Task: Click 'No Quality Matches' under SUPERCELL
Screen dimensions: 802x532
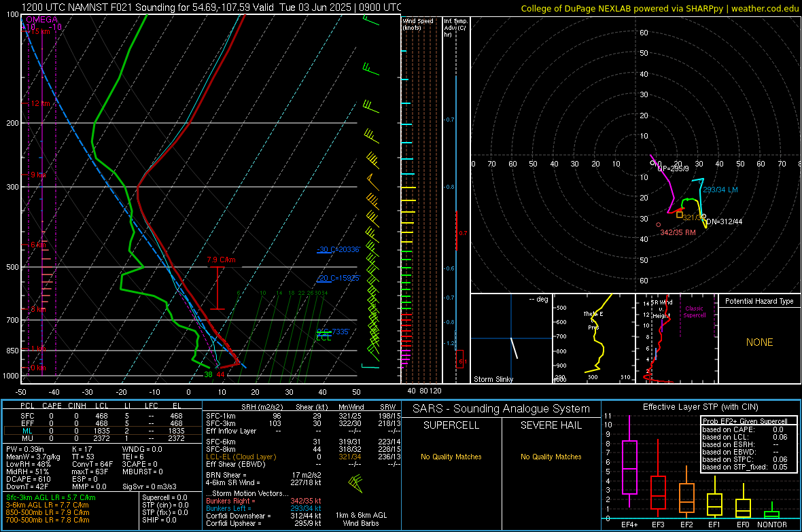Action: click(451, 457)
